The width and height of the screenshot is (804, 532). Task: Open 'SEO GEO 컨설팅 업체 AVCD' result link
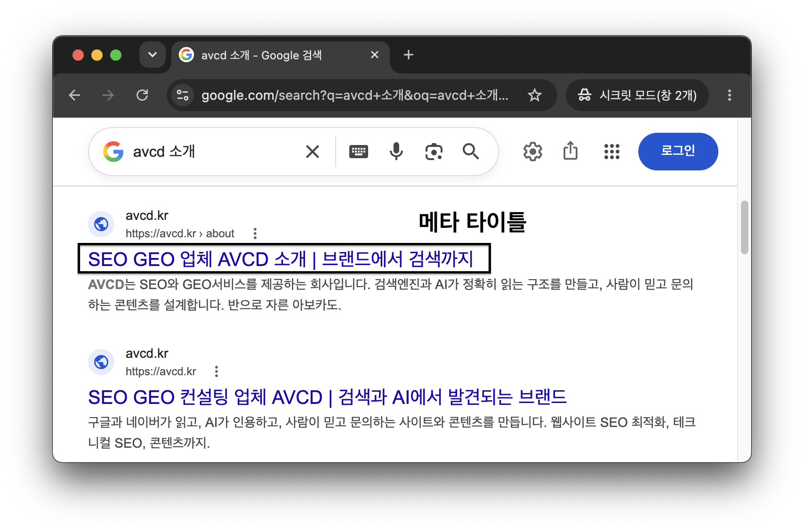coord(327,397)
